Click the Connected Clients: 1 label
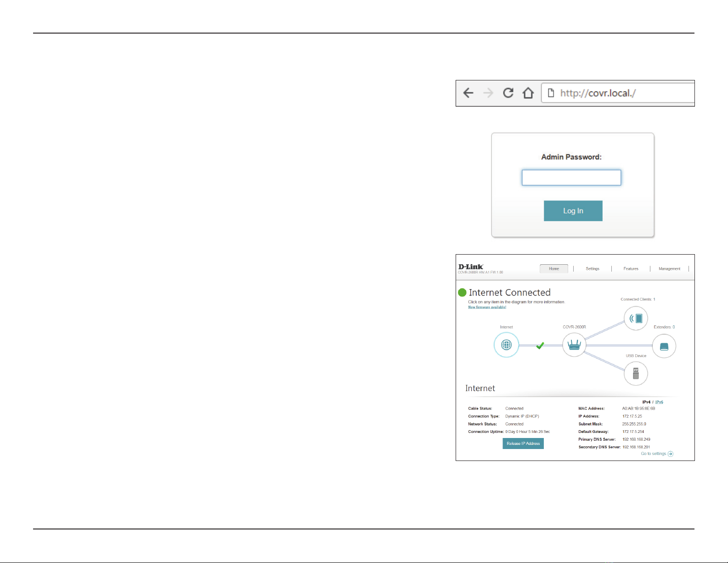 click(638, 299)
